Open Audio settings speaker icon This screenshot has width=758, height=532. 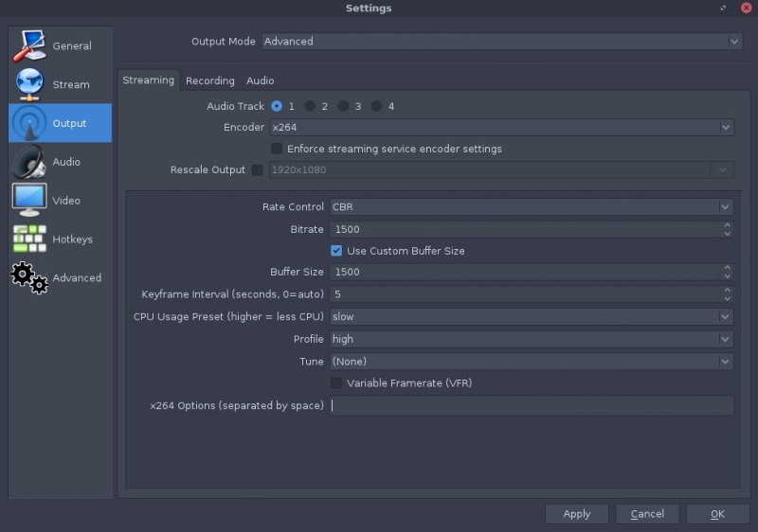(29, 162)
